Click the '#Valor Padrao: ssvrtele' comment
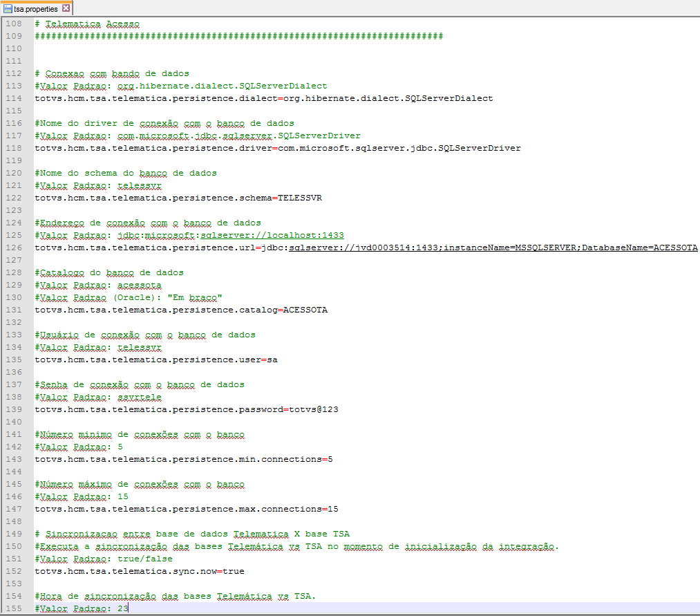700x616 pixels. [98, 398]
